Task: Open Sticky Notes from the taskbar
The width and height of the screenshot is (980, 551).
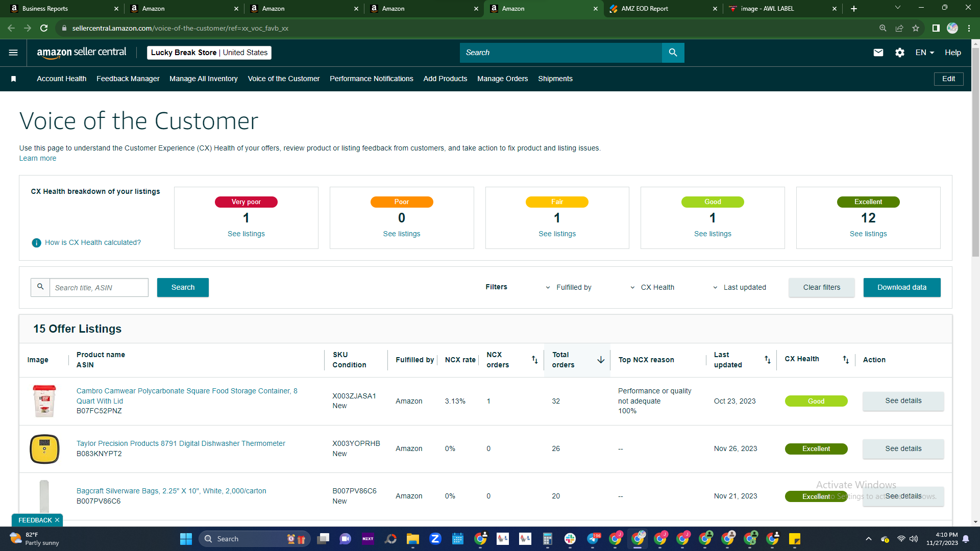Action: (x=795, y=539)
